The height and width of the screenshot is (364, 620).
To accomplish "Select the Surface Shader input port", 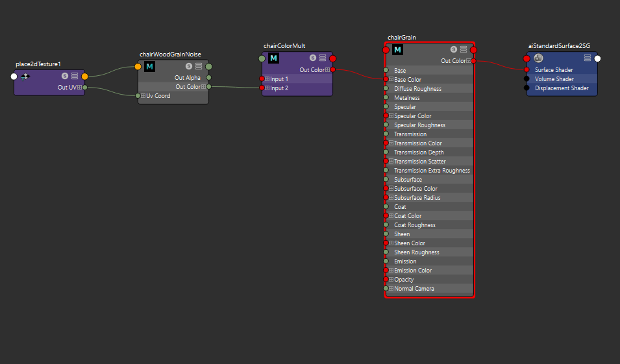I will coord(527,70).
